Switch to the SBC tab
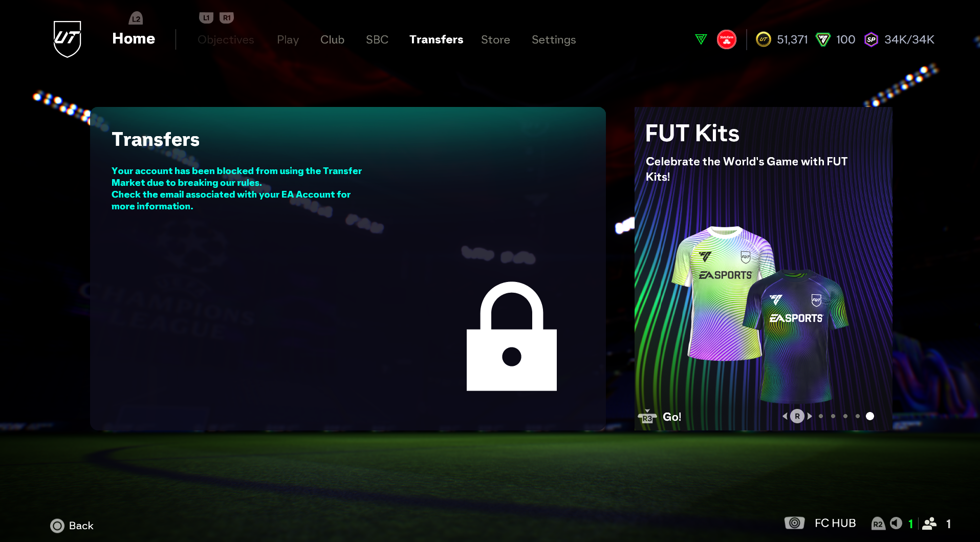The image size is (980, 542). click(x=377, y=39)
